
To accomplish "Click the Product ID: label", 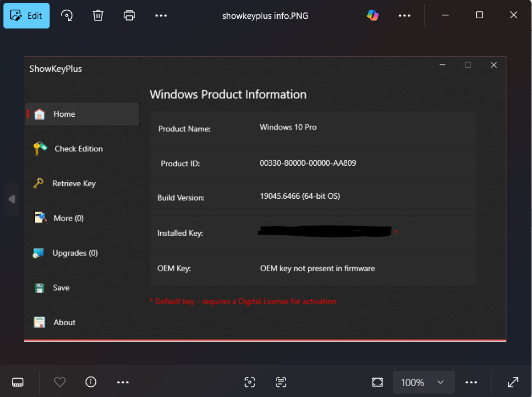I will (180, 163).
